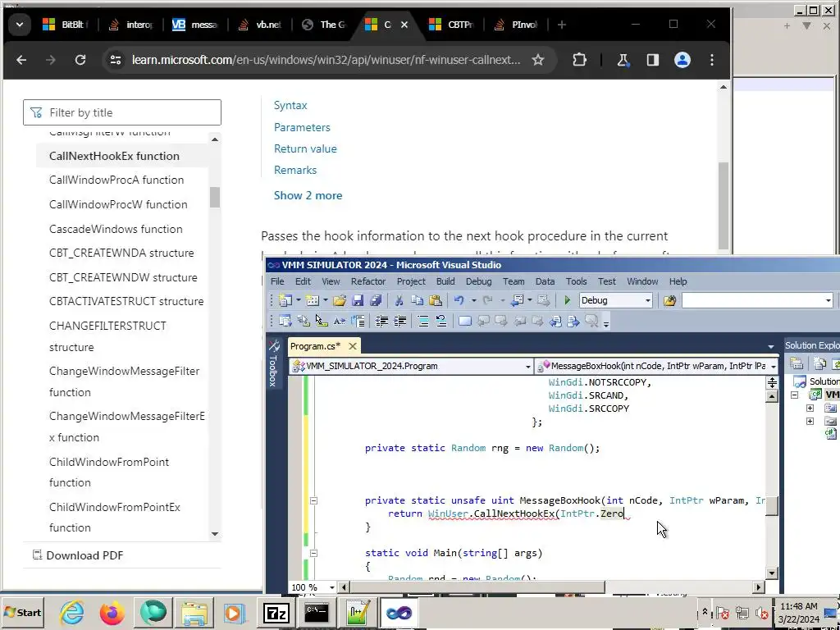The height and width of the screenshot is (630, 840).
Task: Start debugging with the green play icon
Action: 568,300
